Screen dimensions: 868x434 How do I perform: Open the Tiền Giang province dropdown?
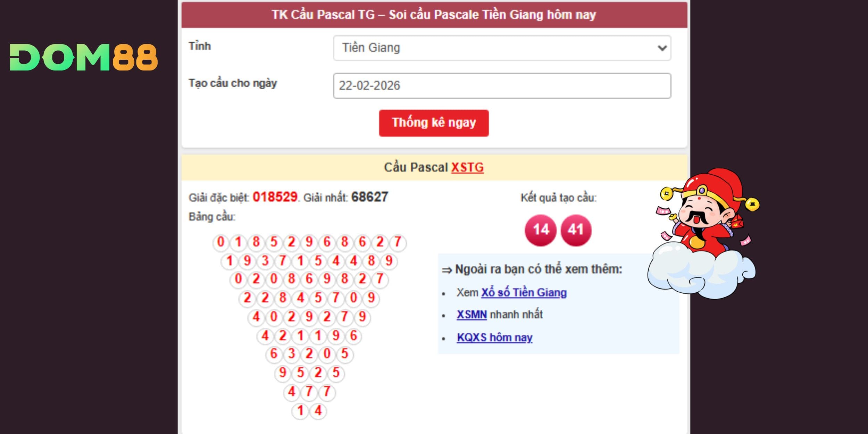point(502,48)
